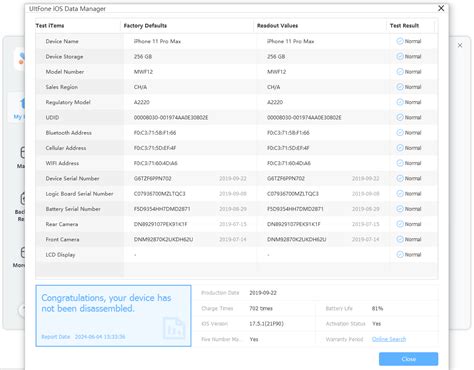Click the Normal check icon for Front Camera
This screenshot has width=474, height=370.
(x=400, y=239)
